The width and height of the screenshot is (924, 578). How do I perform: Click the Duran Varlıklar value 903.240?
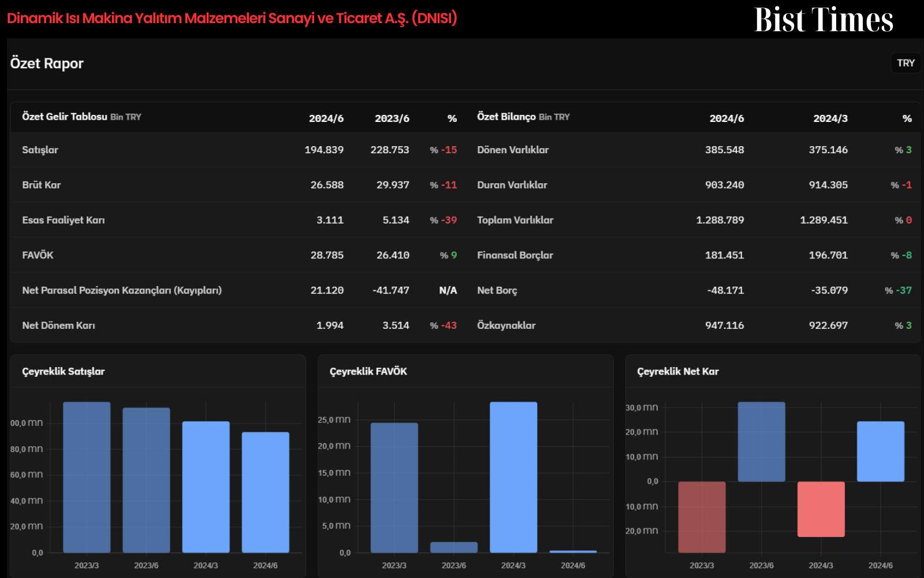click(724, 185)
